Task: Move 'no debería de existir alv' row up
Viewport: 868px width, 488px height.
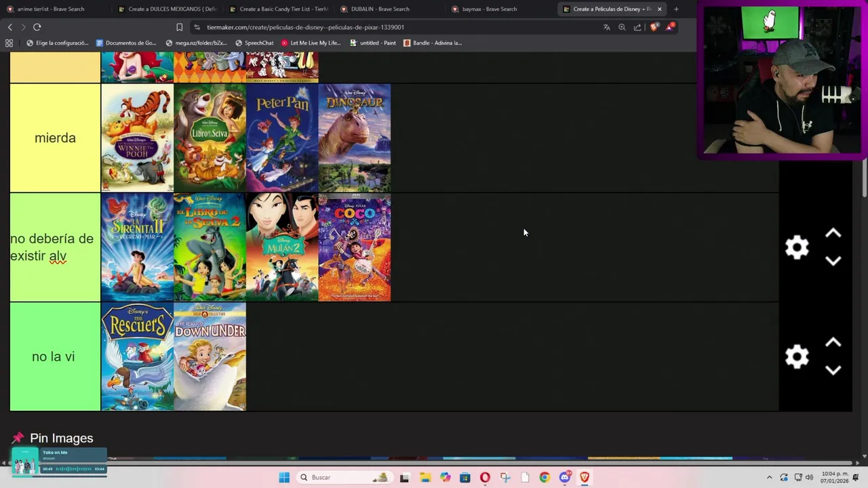Action: tap(833, 234)
